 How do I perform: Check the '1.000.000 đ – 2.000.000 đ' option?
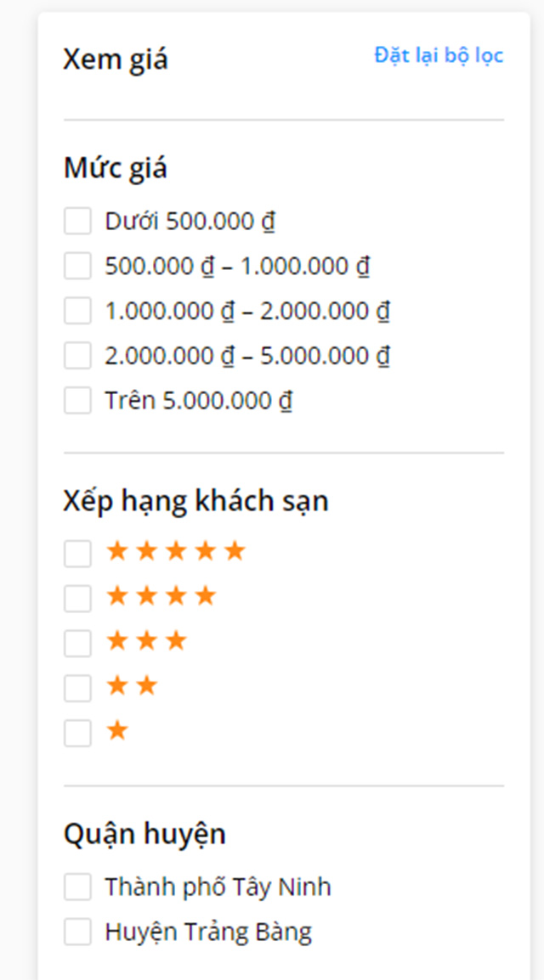(x=77, y=311)
